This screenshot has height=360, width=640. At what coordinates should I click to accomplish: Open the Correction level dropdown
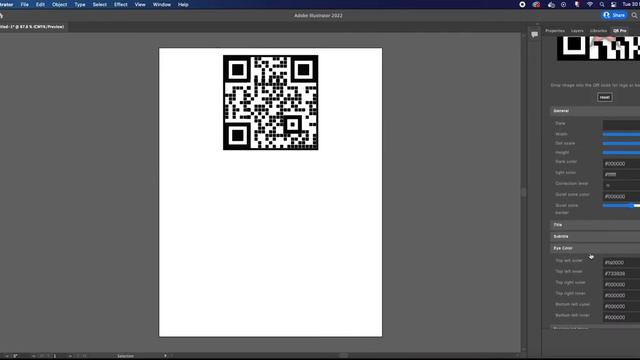(x=621, y=185)
